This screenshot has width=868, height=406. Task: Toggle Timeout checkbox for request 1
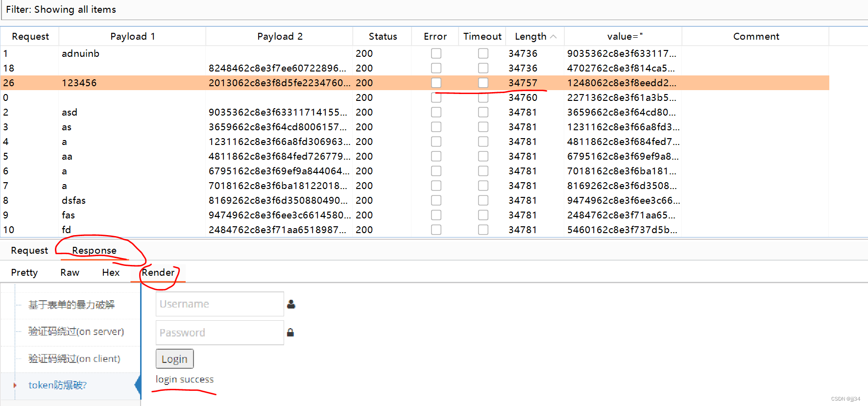(483, 53)
